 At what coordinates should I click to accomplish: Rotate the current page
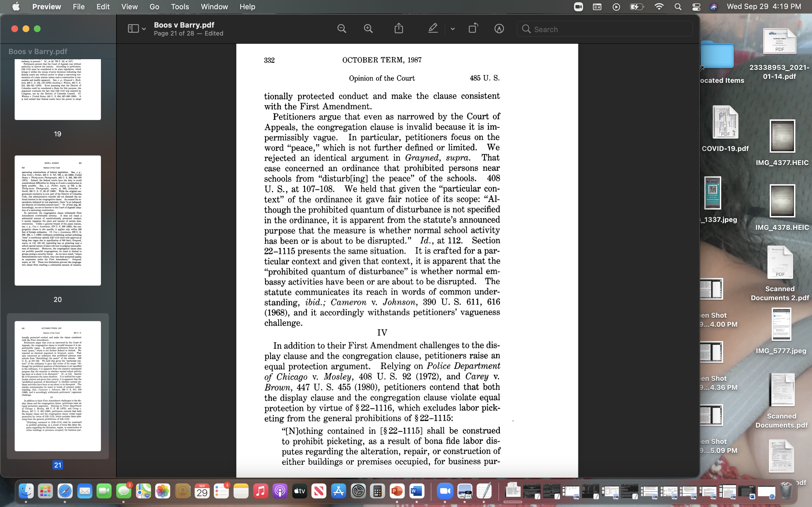[x=473, y=28]
